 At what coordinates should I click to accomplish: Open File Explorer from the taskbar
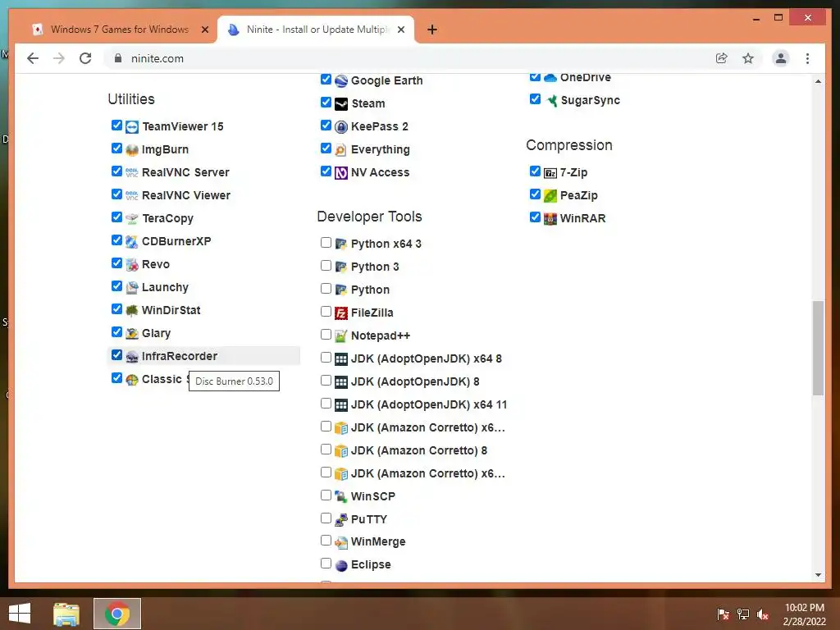click(66, 614)
